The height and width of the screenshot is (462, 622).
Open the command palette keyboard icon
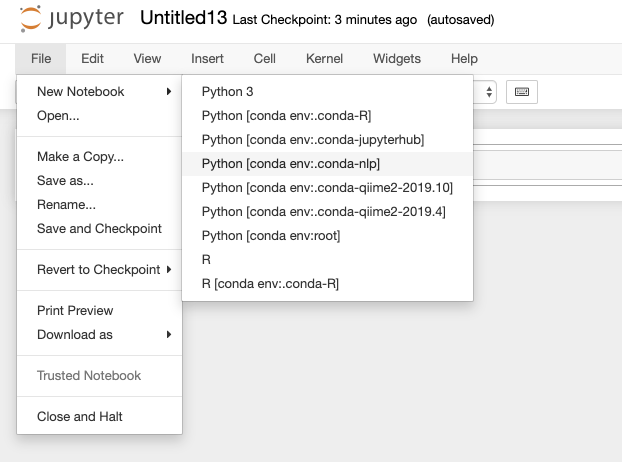(522, 92)
